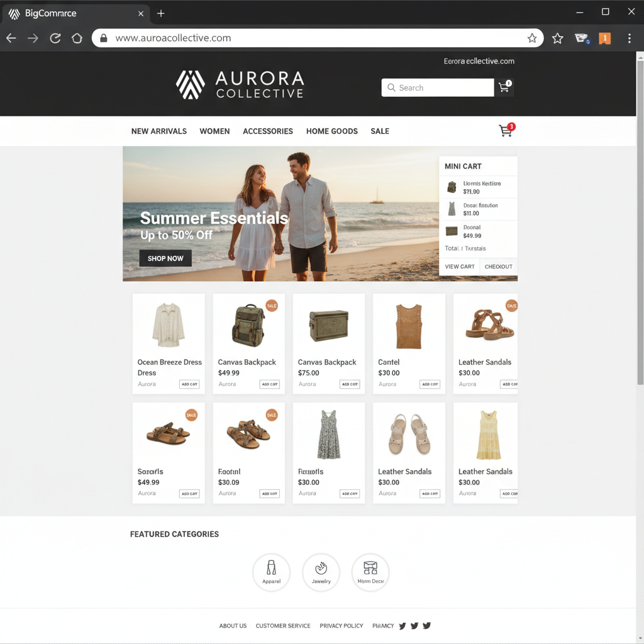Click the SALE badge on $49.99 Canvas Backpack
This screenshot has width=644, height=644.
272,306
